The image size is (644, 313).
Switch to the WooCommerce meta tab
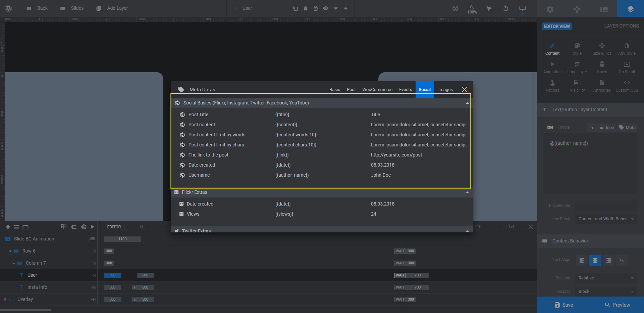pyautogui.click(x=377, y=90)
